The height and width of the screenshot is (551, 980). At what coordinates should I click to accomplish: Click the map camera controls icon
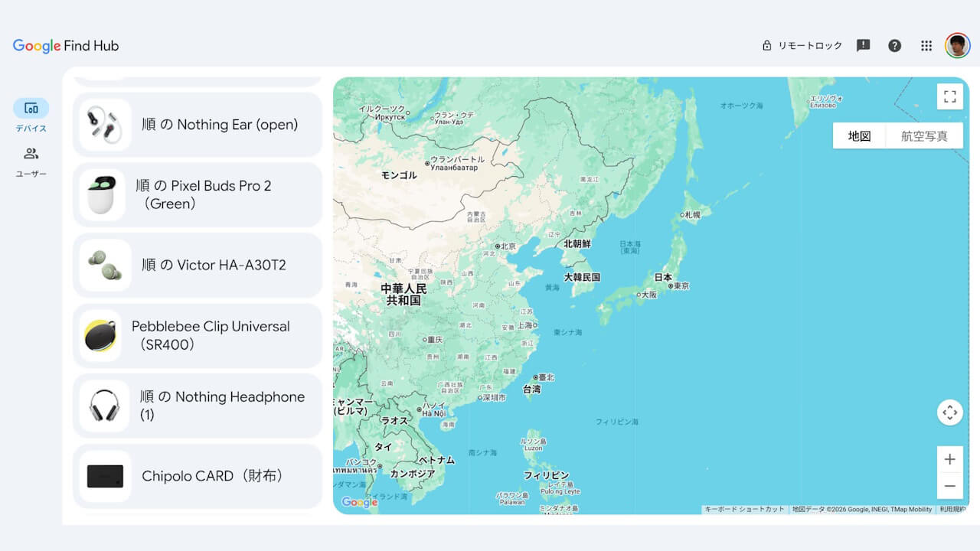[949, 412]
